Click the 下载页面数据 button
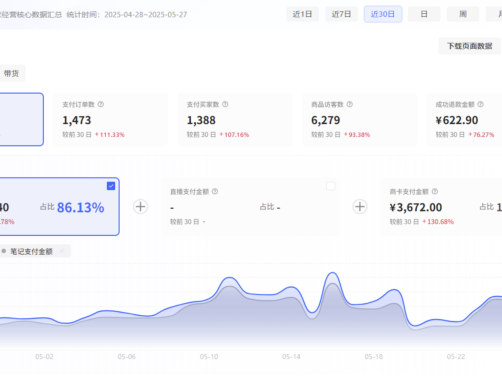502x376 pixels. tap(469, 46)
